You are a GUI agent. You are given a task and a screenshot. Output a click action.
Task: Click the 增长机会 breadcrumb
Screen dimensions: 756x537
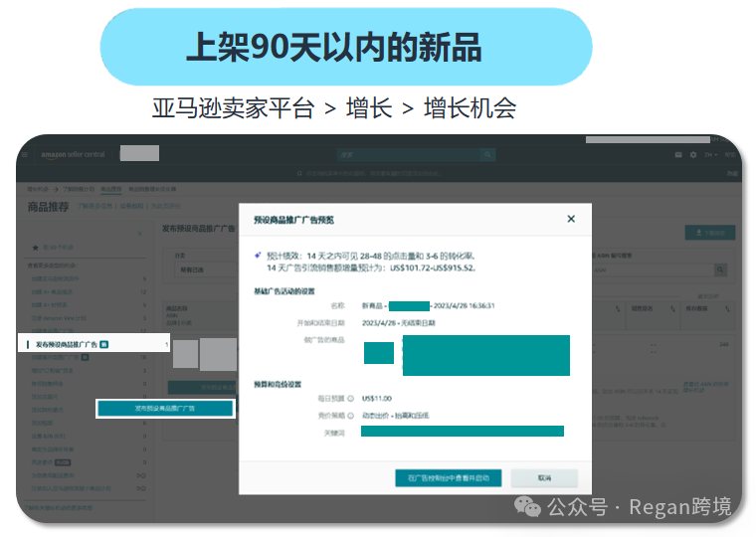[x=38, y=189]
